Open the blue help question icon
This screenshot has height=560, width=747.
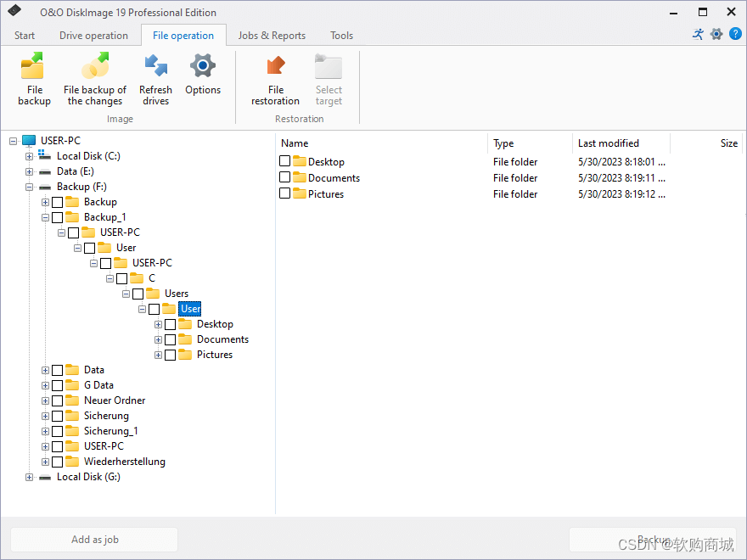[x=736, y=34]
